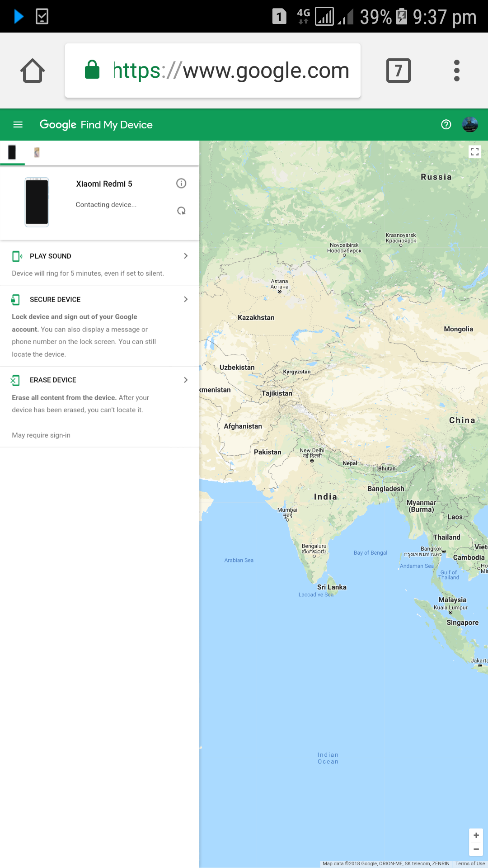
Task: Select the first device tab
Action: point(12,152)
